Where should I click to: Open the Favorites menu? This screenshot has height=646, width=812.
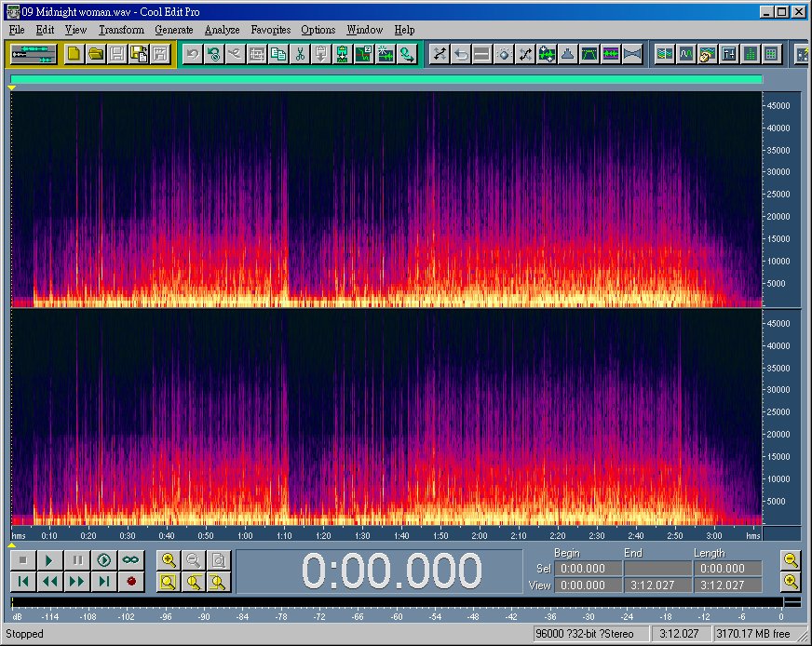271,30
